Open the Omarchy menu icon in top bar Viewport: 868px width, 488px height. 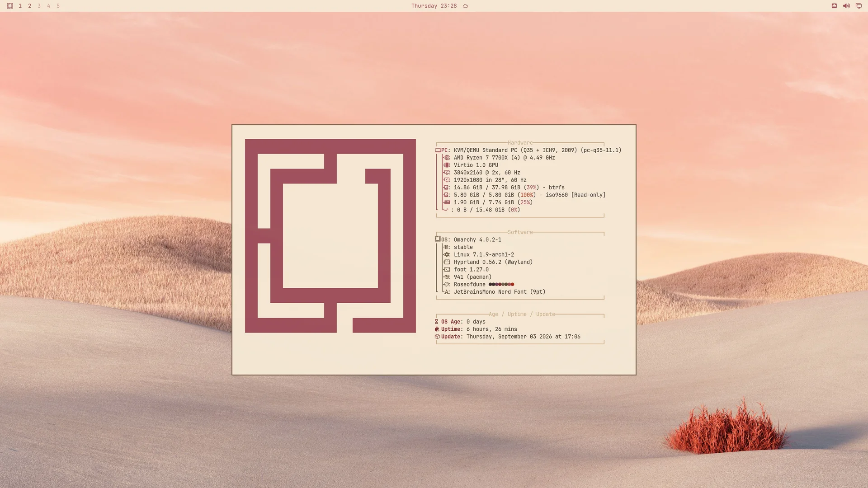click(x=10, y=6)
